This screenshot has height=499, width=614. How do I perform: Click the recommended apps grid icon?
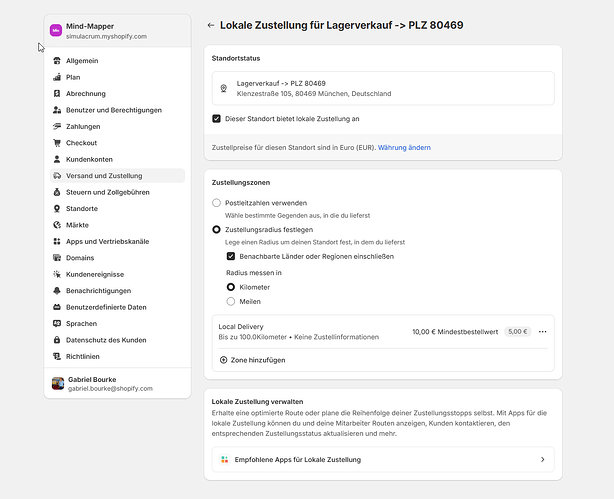coord(224,459)
